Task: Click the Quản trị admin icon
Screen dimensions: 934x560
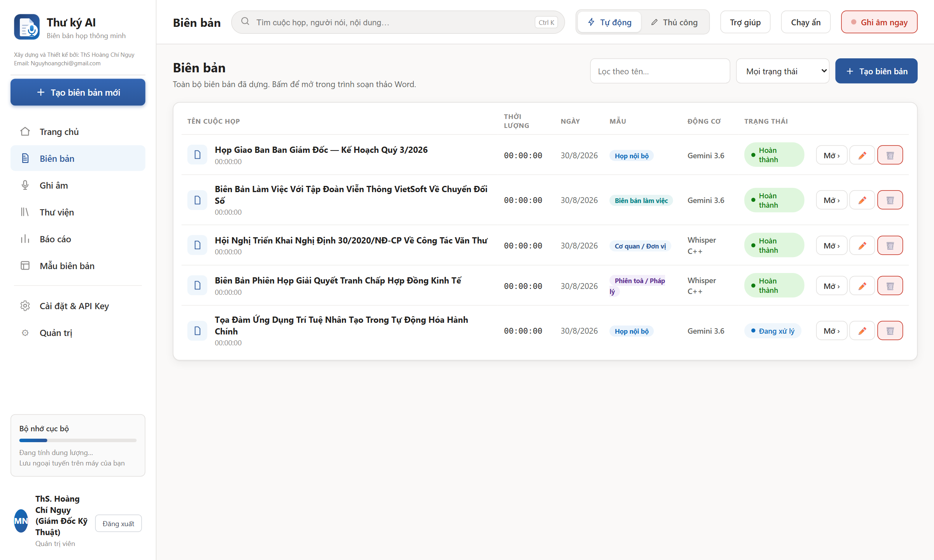Action: [25, 333]
